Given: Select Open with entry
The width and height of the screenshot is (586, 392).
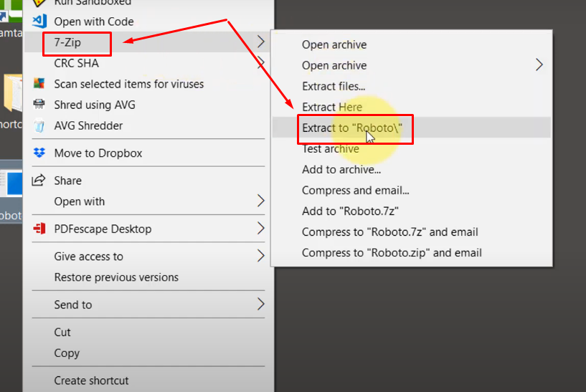Looking at the screenshot, I should [79, 201].
